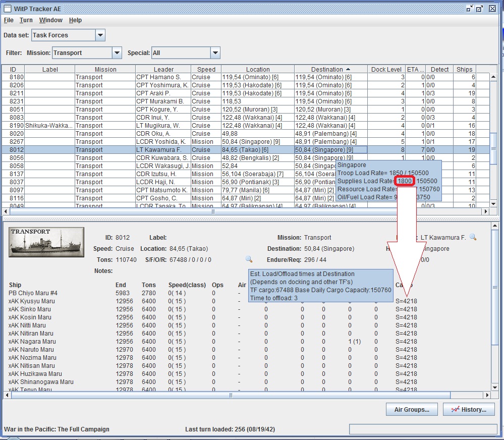Image resolution: width=504 pixels, height=440 pixels.
Task: Click the magnifier icon beside LT Kawamura F.
Action: 473,238
